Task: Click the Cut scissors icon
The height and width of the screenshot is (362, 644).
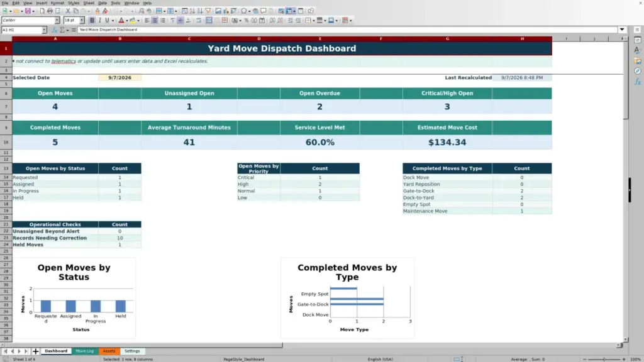Action: (x=68, y=11)
